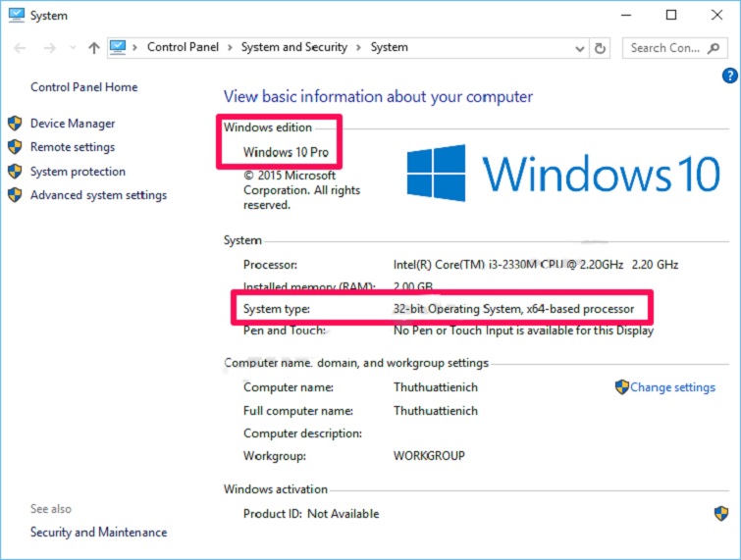Click the No Pen or Touch Input text

[x=524, y=331]
